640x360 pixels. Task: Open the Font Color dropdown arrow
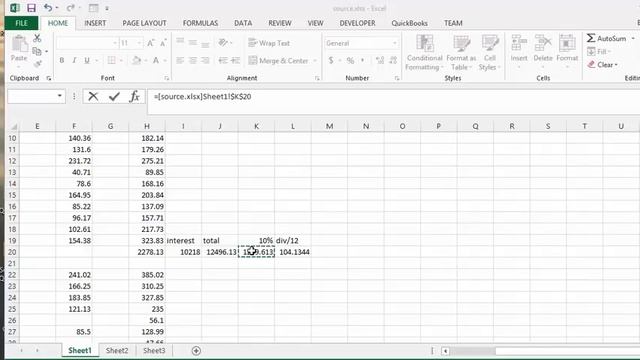(164, 61)
